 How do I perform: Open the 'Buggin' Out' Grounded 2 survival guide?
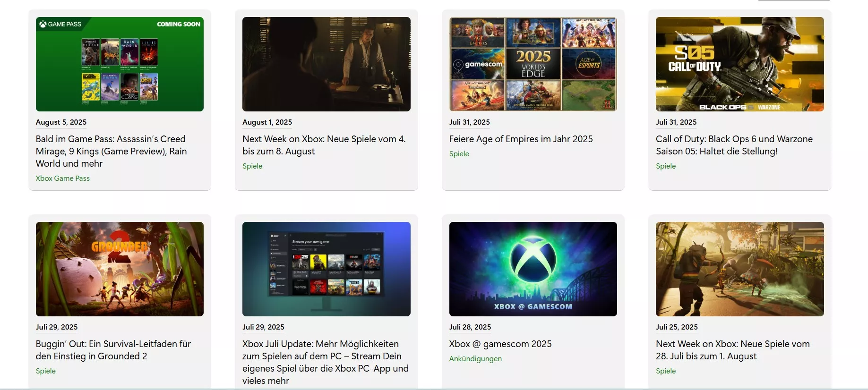(x=113, y=350)
